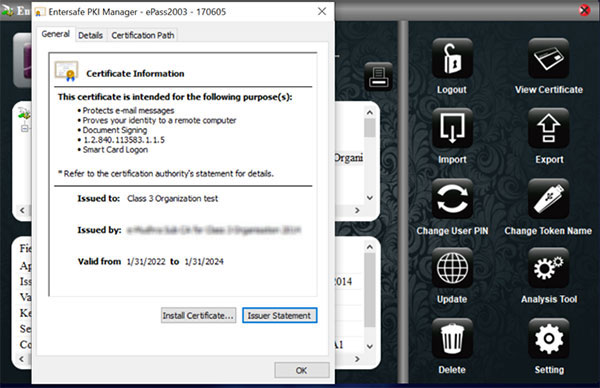Click the 'Document Signing' purpose line

[x=115, y=130]
